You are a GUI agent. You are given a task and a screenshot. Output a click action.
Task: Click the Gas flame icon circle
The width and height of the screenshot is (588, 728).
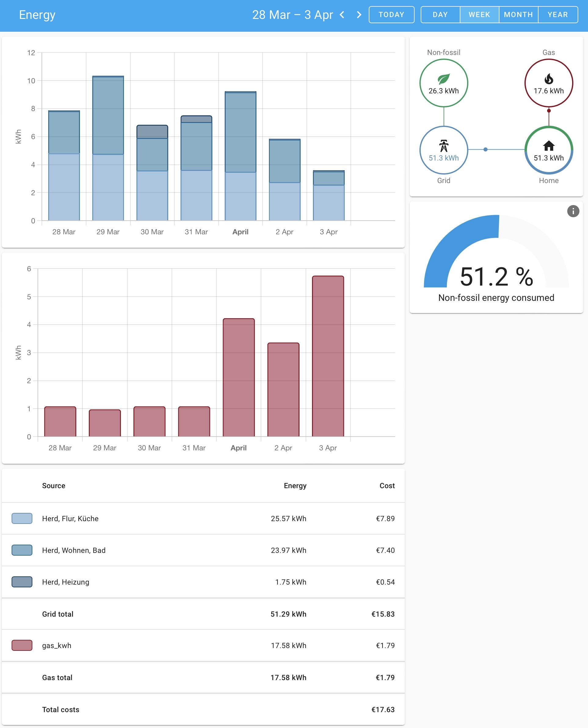549,83
